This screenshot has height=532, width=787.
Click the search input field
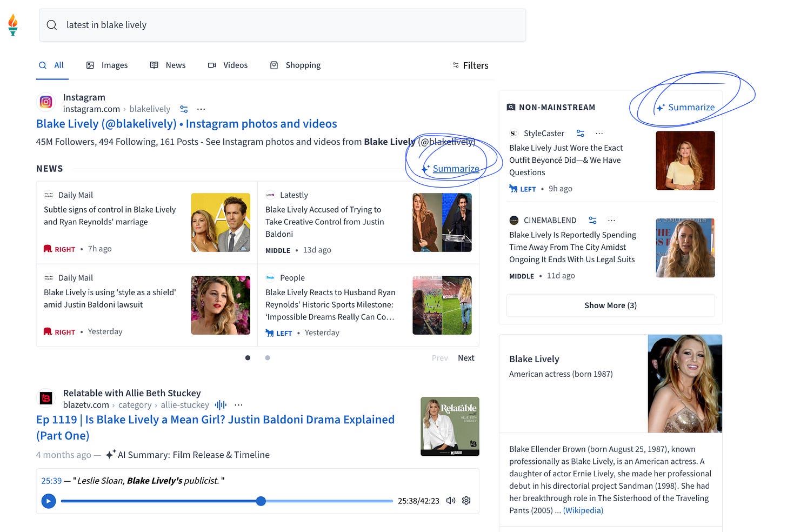click(282, 25)
